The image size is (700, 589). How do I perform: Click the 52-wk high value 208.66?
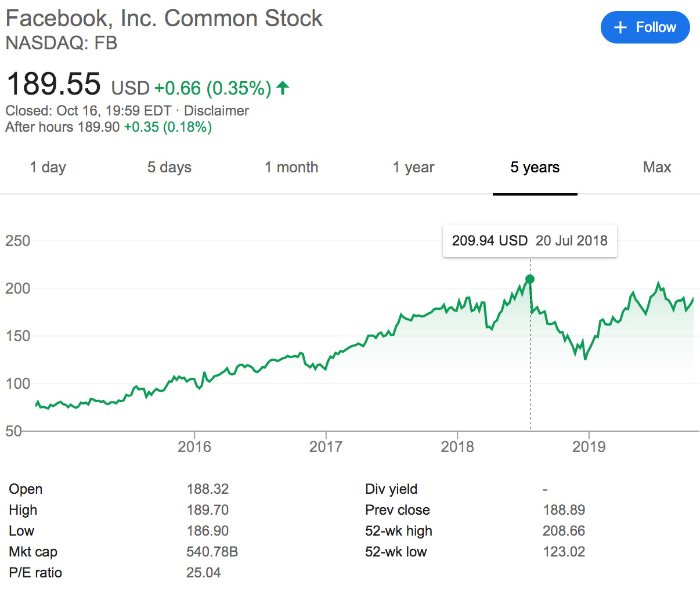pos(564,531)
